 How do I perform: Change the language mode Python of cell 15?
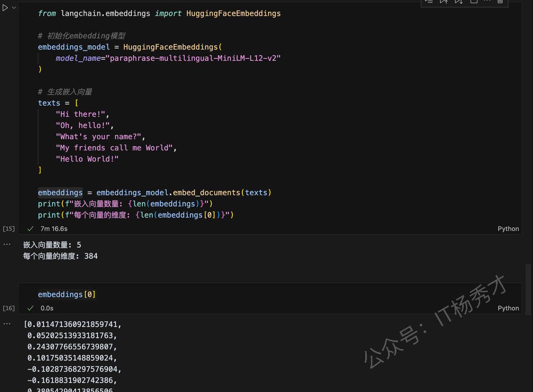[x=508, y=229]
